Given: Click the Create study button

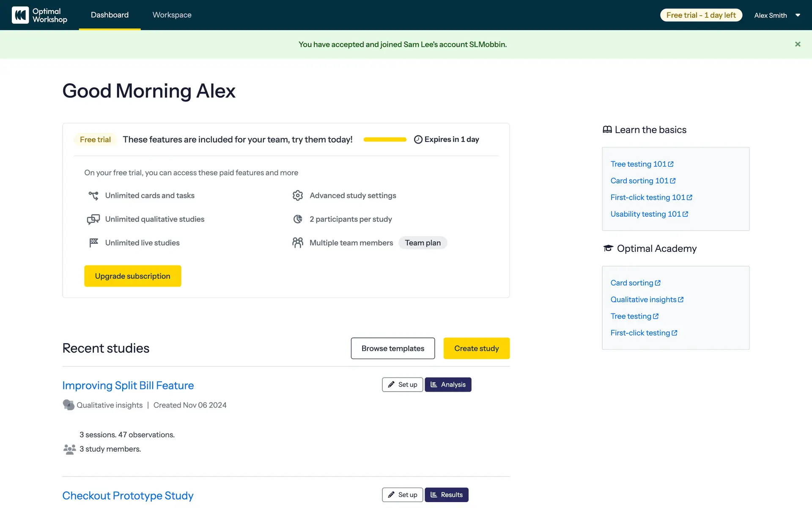Looking at the screenshot, I should coord(476,348).
